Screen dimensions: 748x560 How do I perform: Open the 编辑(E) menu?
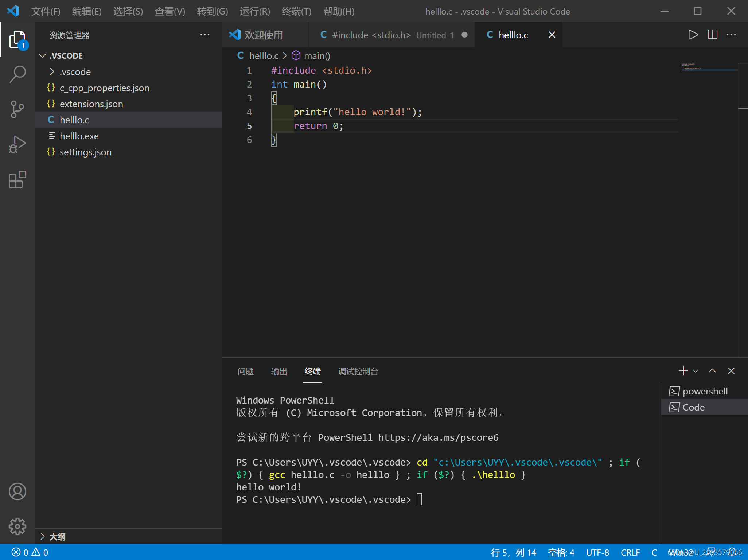[87, 11]
